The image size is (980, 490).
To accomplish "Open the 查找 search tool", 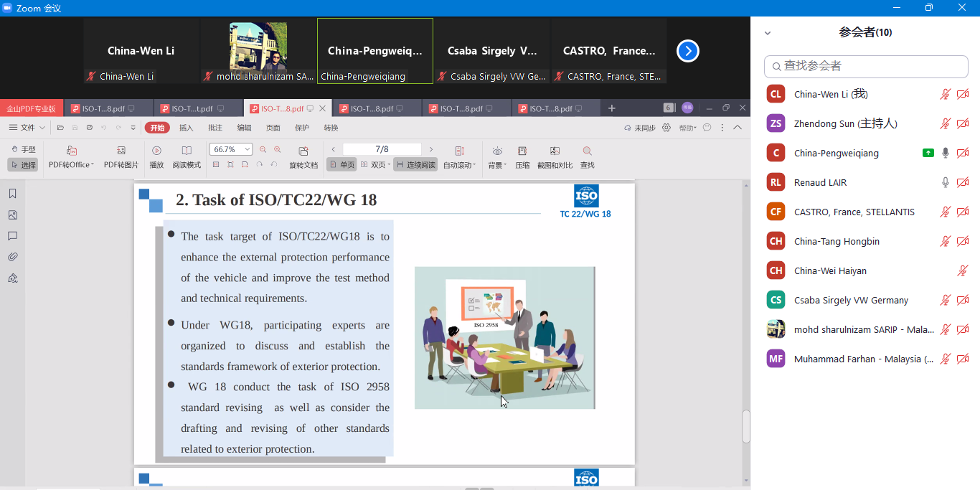I will pos(587,151).
